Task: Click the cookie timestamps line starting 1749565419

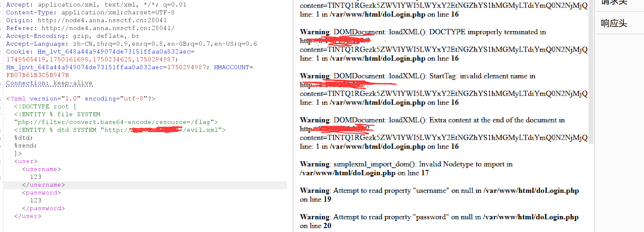Action: tap(92, 59)
